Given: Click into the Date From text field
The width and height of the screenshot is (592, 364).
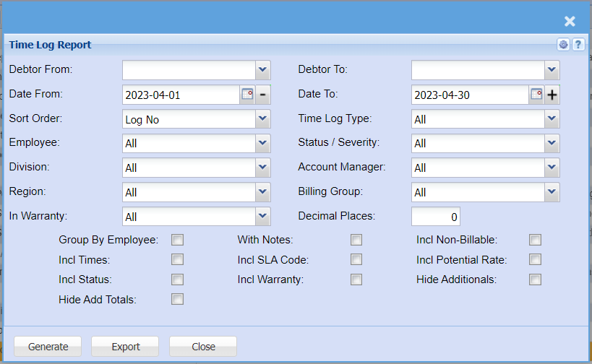Looking at the screenshot, I should 181,95.
